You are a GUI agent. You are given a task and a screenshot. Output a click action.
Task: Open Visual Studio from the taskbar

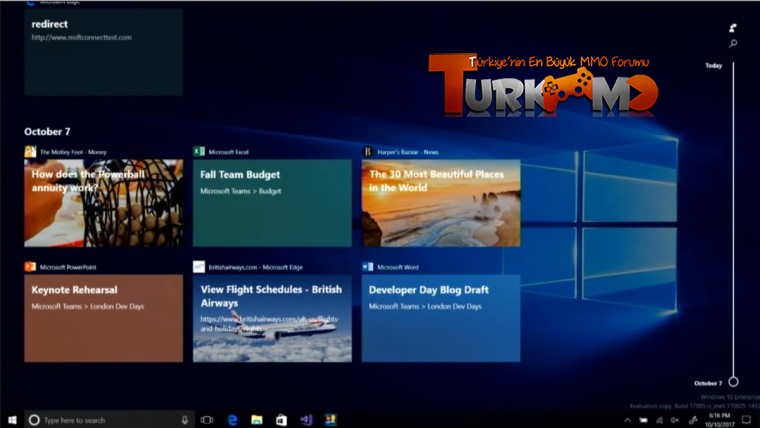click(x=306, y=420)
